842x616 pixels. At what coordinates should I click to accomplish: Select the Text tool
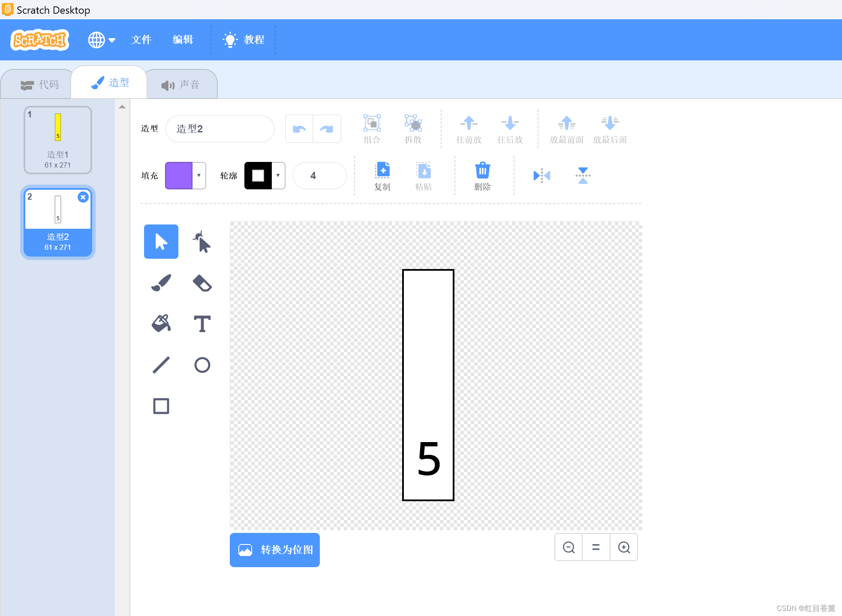pos(202,323)
